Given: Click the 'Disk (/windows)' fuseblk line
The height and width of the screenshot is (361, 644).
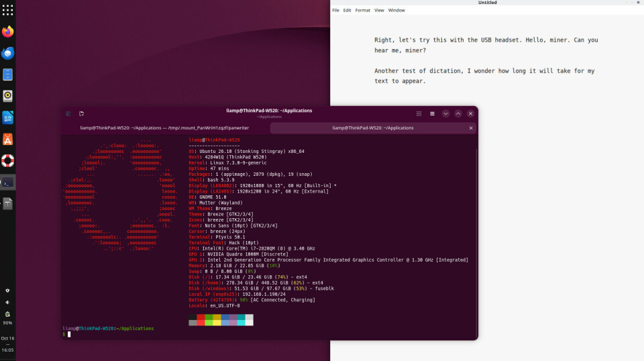Looking at the screenshot, I should (x=261, y=289).
